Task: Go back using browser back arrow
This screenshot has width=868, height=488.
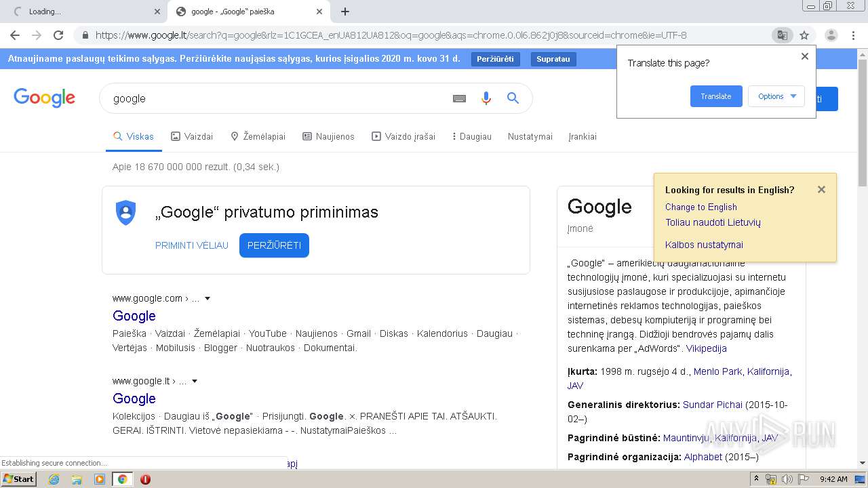Action: point(15,35)
